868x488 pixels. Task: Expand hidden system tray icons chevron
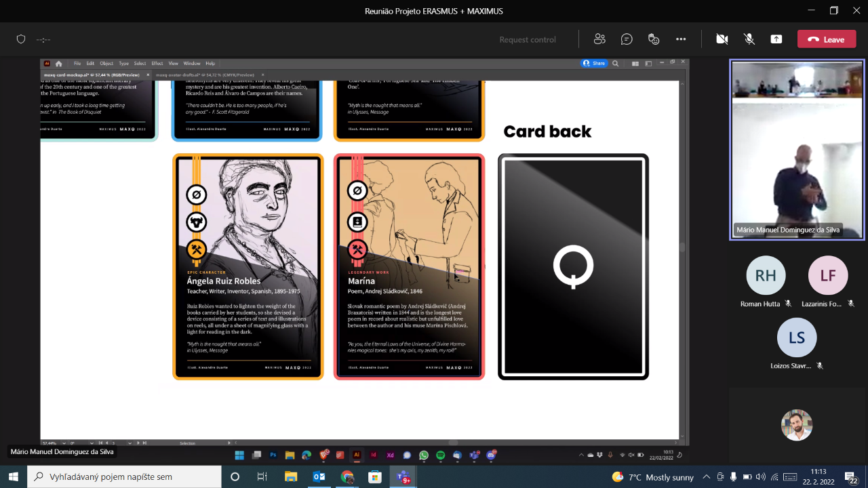coord(707,477)
